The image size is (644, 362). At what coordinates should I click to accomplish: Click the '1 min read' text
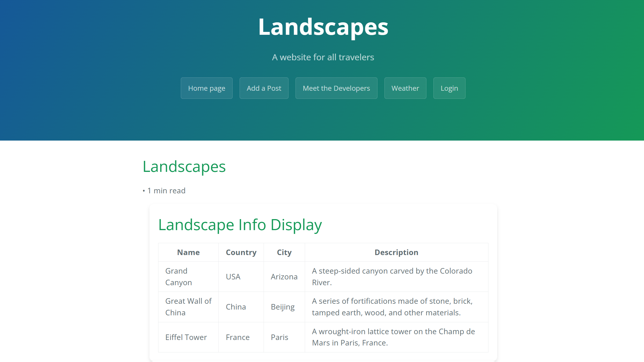tap(166, 191)
